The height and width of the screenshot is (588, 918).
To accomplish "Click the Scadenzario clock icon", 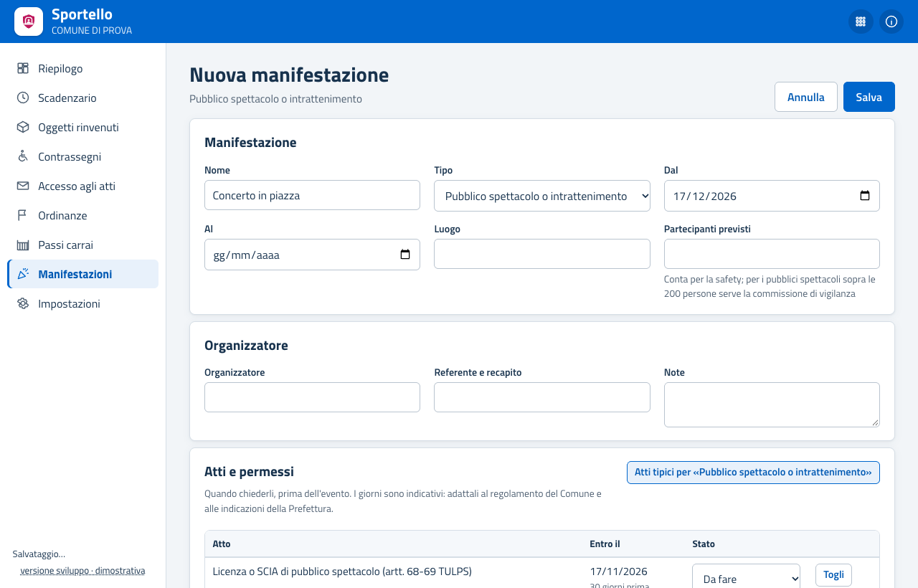I will (x=23, y=98).
